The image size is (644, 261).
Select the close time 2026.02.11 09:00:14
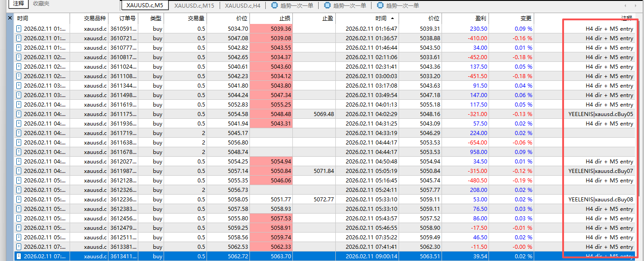371,256
